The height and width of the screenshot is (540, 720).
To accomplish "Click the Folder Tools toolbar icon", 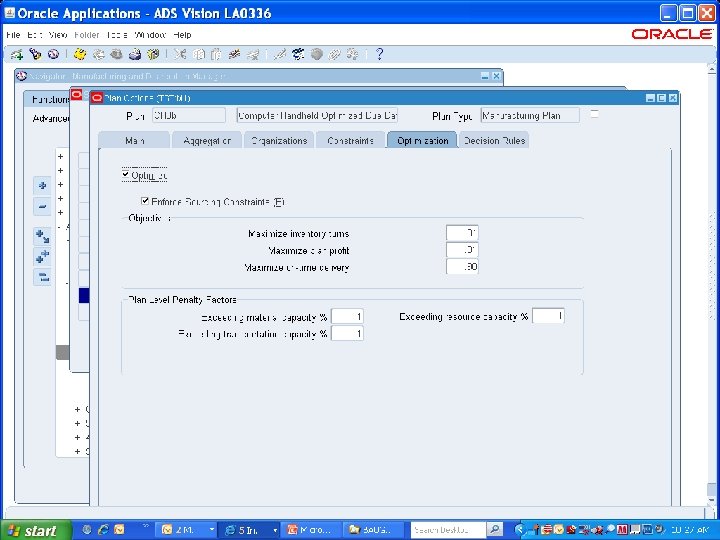I will [x=352, y=55].
